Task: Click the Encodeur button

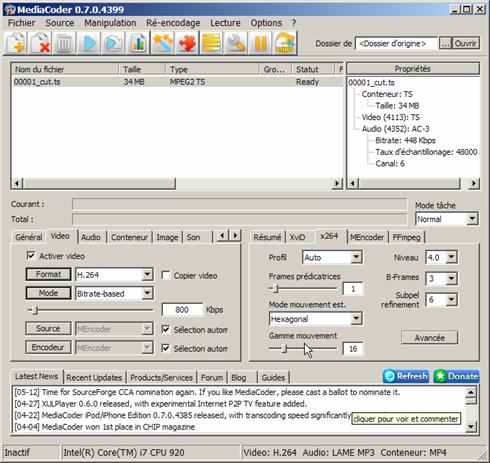Action: pos(48,347)
